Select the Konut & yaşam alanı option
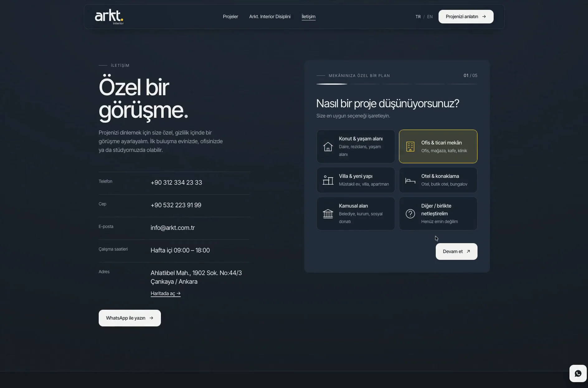This screenshot has height=388, width=588. (356, 146)
